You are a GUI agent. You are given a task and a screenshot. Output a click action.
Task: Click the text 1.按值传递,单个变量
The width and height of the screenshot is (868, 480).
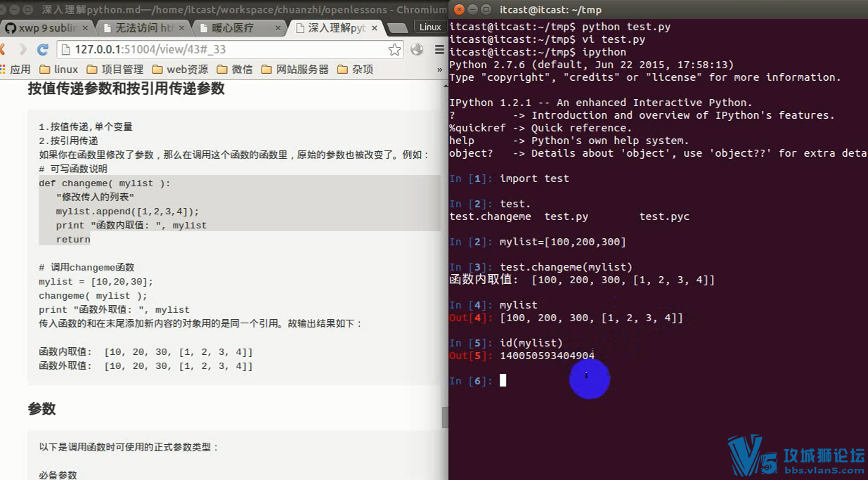(86, 127)
